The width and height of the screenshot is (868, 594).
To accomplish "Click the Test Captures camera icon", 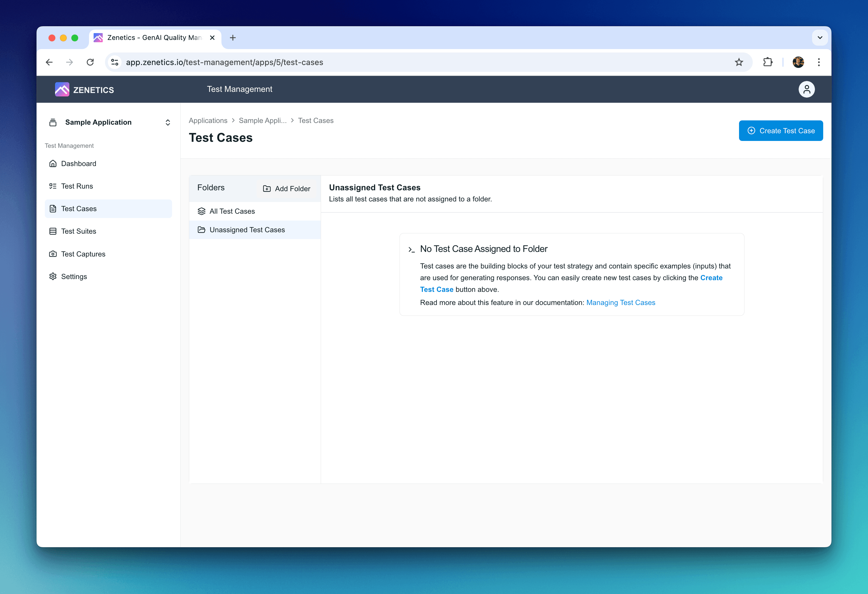I will (53, 254).
